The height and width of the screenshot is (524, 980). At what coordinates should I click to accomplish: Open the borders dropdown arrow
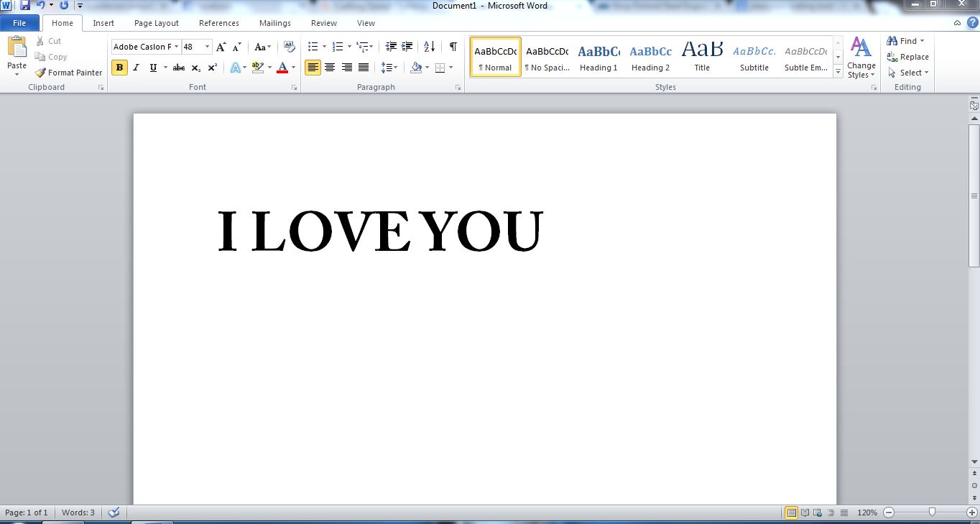pyautogui.click(x=450, y=68)
